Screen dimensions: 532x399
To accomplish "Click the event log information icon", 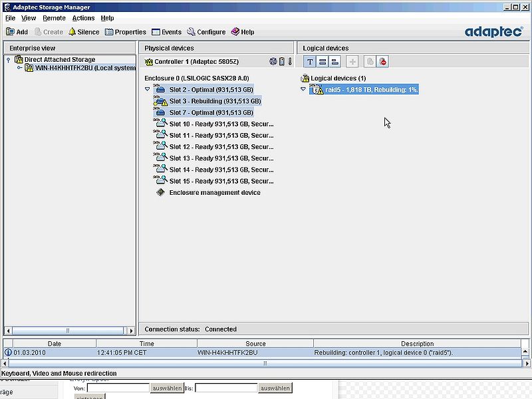I will point(8,353).
